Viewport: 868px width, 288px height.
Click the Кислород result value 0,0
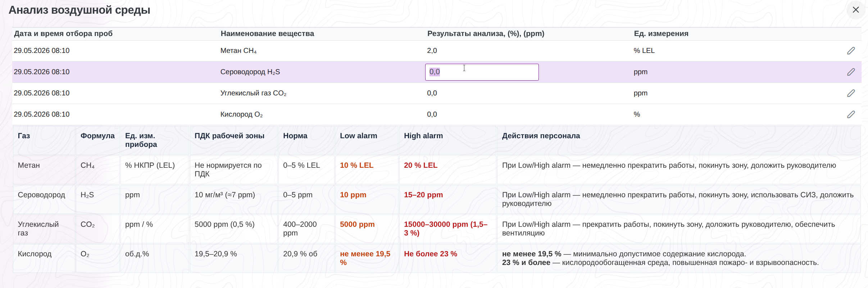pyautogui.click(x=432, y=114)
